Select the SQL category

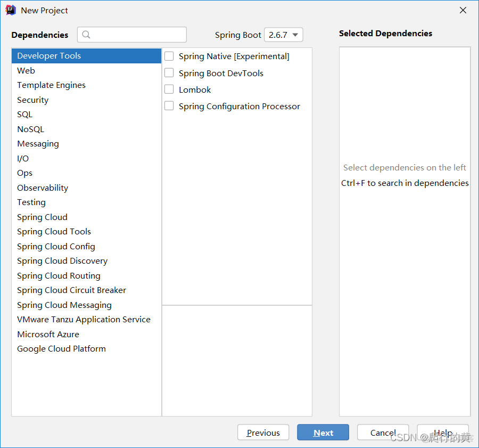pyautogui.click(x=24, y=115)
